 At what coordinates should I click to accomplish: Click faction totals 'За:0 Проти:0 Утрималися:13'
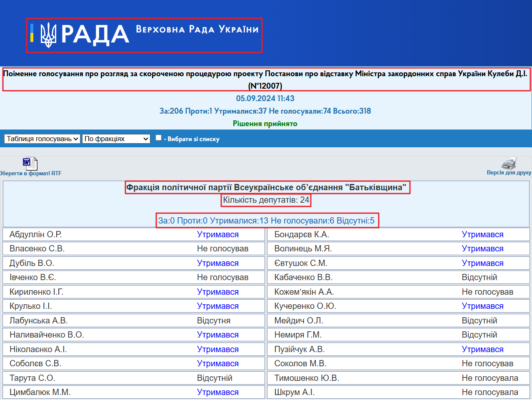[267, 221]
